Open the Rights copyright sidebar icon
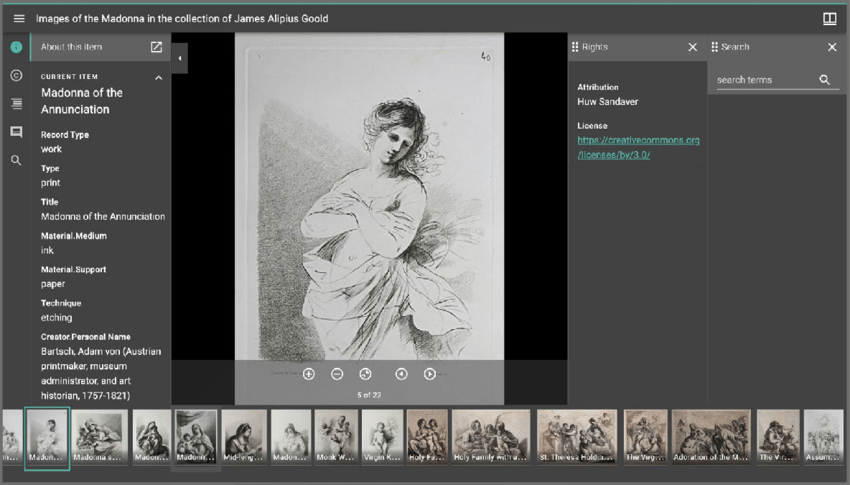Image resolution: width=850 pixels, height=485 pixels. pos(16,75)
